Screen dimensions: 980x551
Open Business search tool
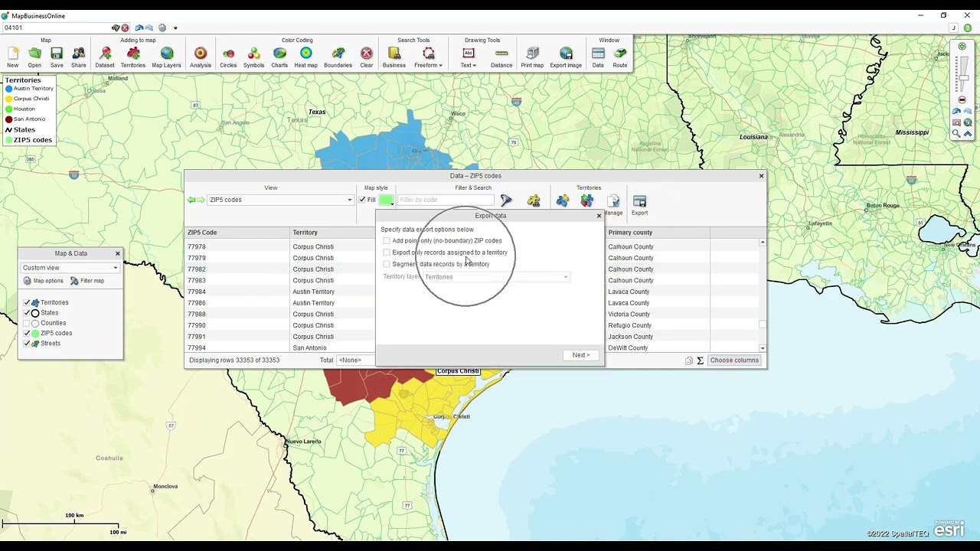tap(394, 57)
